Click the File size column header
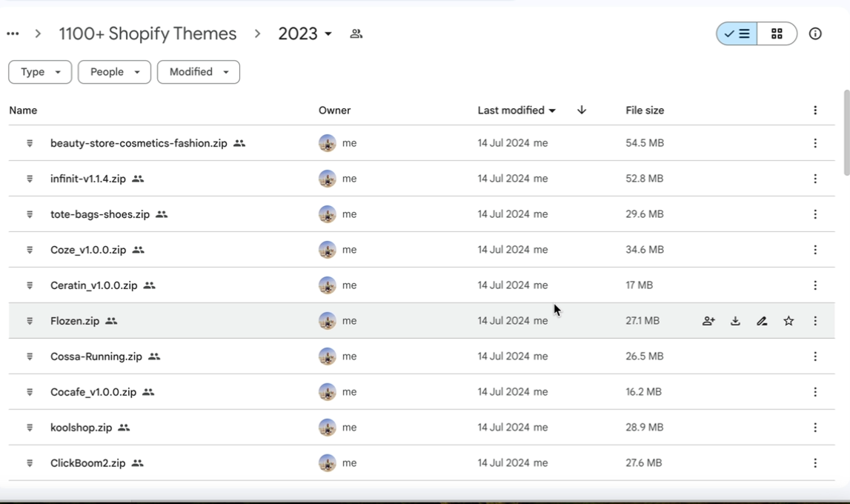This screenshot has height=504, width=850. pyautogui.click(x=645, y=110)
